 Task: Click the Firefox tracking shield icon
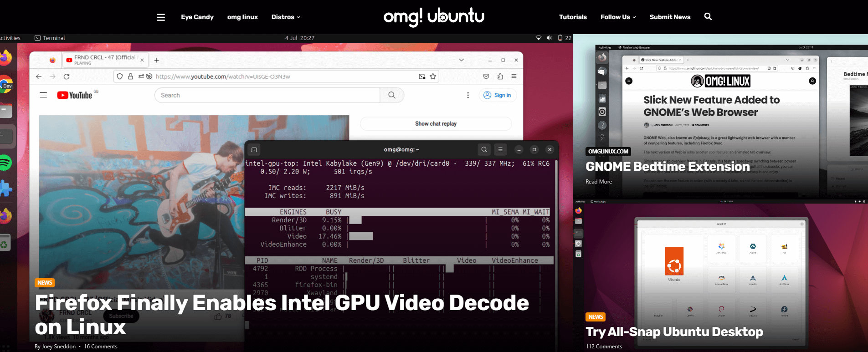pyautogui.click(x=120, y=77)
